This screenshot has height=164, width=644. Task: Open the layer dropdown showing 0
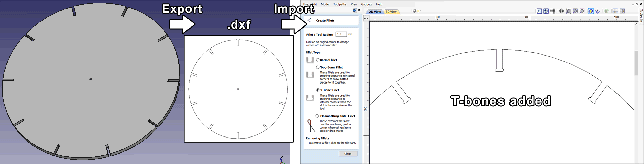pos(417,11)
